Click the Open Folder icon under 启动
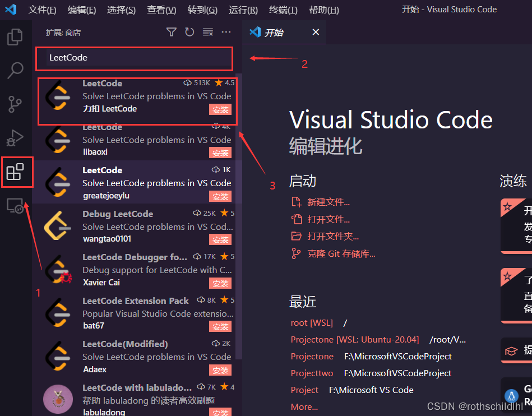Screen dimensions: 532x416 coord(296,236)
